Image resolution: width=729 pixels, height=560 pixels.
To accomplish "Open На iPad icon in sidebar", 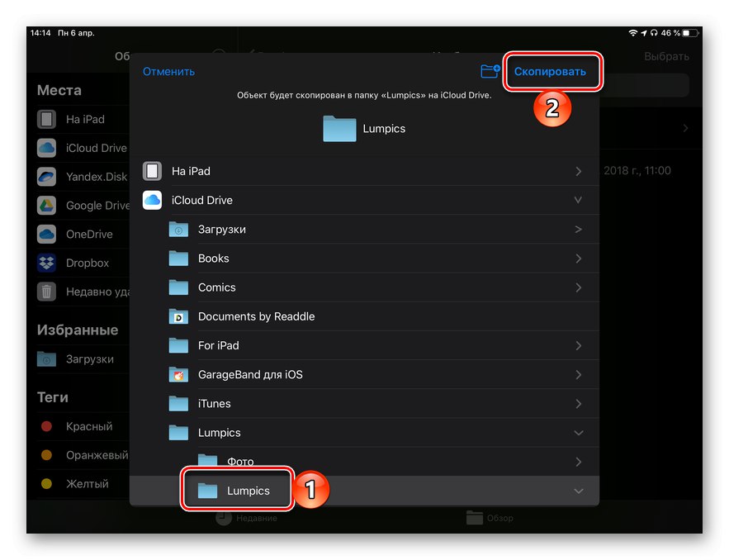I will tap(46, 119).
